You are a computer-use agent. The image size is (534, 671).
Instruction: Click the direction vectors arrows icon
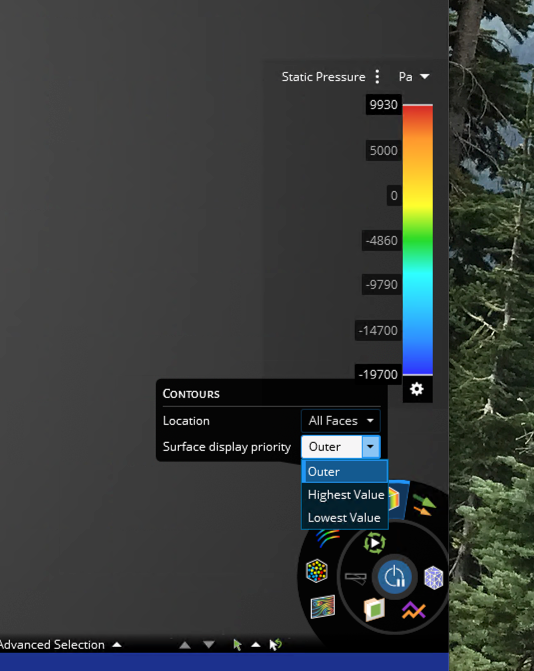[424, 505]
